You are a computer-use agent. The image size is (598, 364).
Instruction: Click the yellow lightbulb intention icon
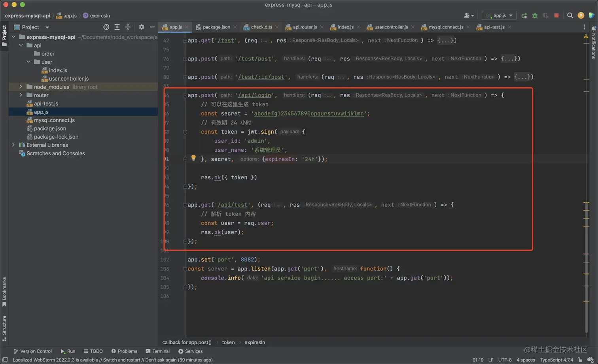[193, 158]
